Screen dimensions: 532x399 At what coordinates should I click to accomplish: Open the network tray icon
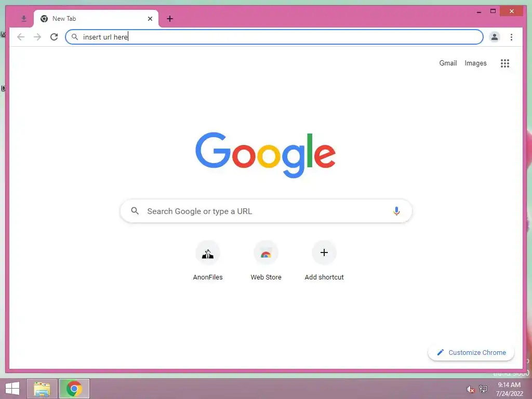click(x=483, y=389)
